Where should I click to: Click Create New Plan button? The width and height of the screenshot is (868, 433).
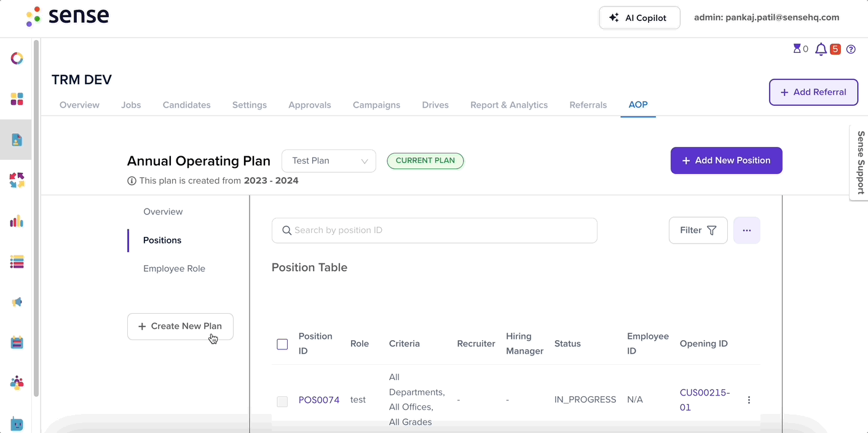180,327
